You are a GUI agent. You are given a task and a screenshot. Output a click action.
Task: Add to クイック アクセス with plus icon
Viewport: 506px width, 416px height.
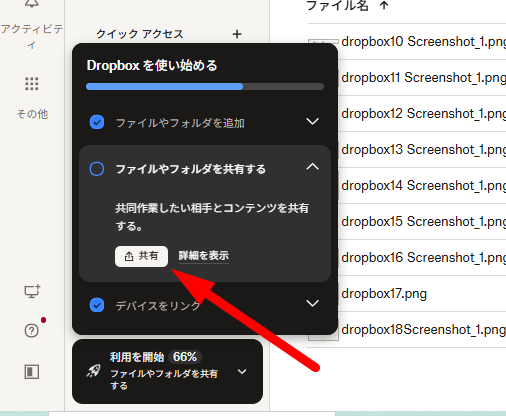237,34
